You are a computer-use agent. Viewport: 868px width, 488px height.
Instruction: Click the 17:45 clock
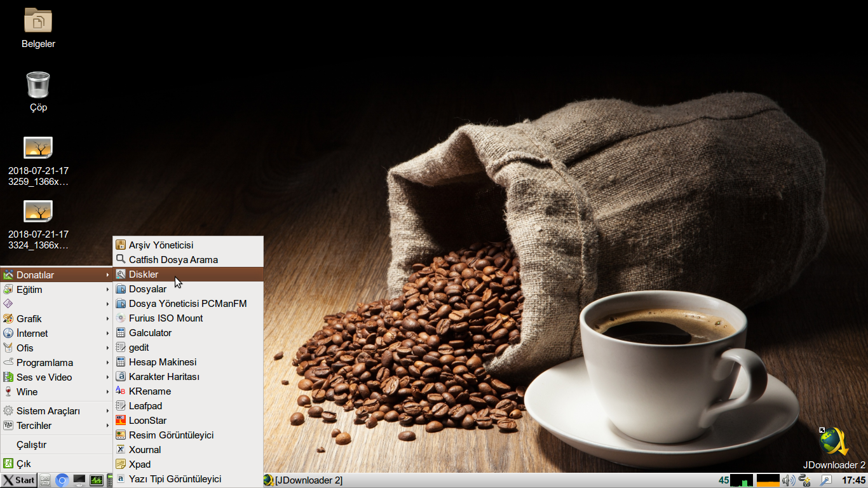[853, 480]
